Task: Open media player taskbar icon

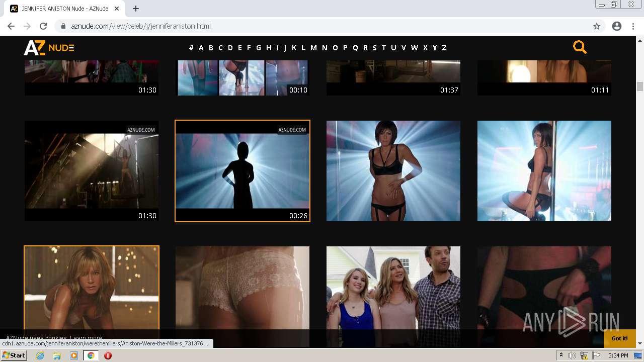Action: 74,355
